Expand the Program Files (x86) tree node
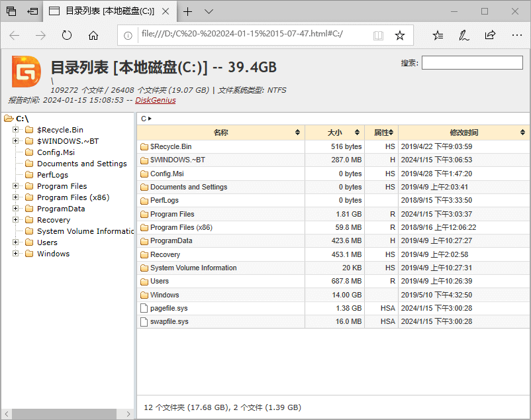The image size is (531, 420). point(15,197)
